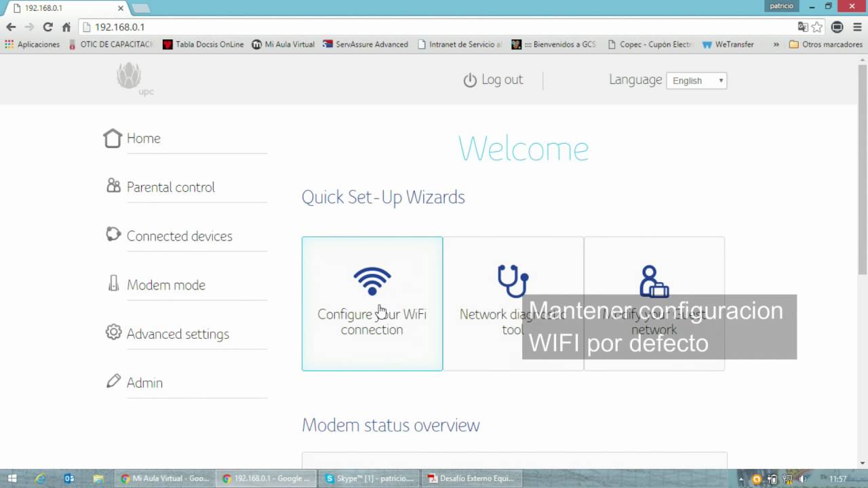The image size is (868, 488).
Task: Open the Tabla Docsis OnLine bookmark
Action: (x=203, y=44)
